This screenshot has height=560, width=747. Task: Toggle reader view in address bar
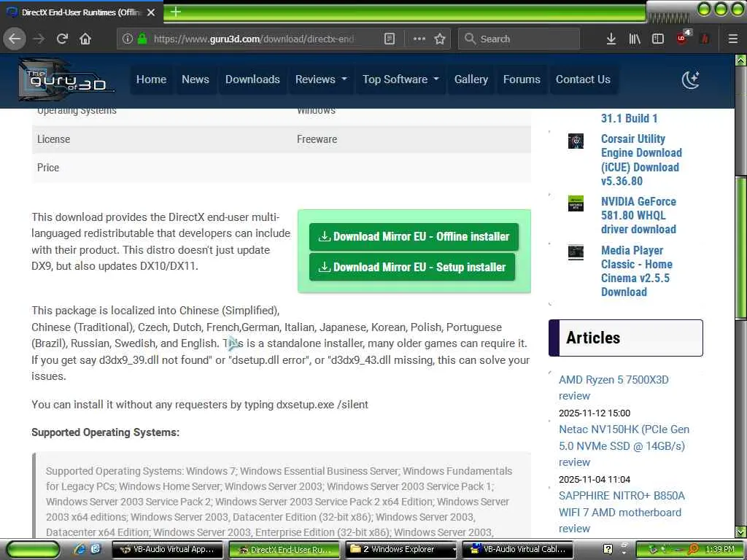(x=390, y=39)
